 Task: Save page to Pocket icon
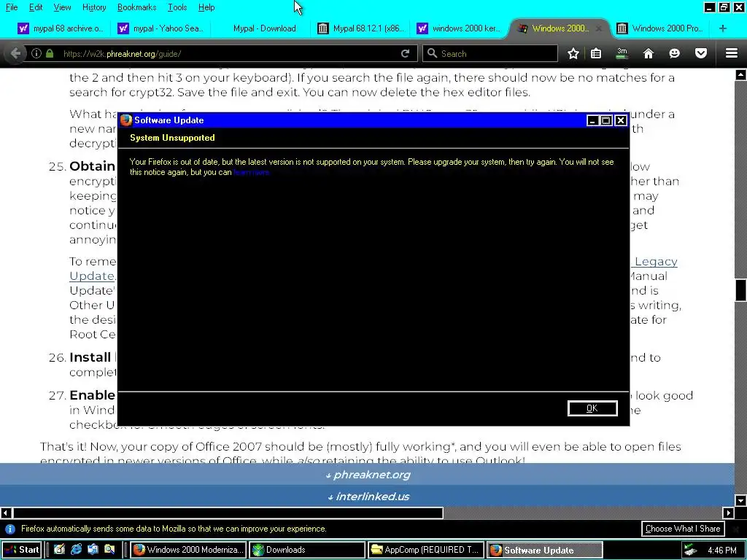pyautogui.click(x=701, y=53)
